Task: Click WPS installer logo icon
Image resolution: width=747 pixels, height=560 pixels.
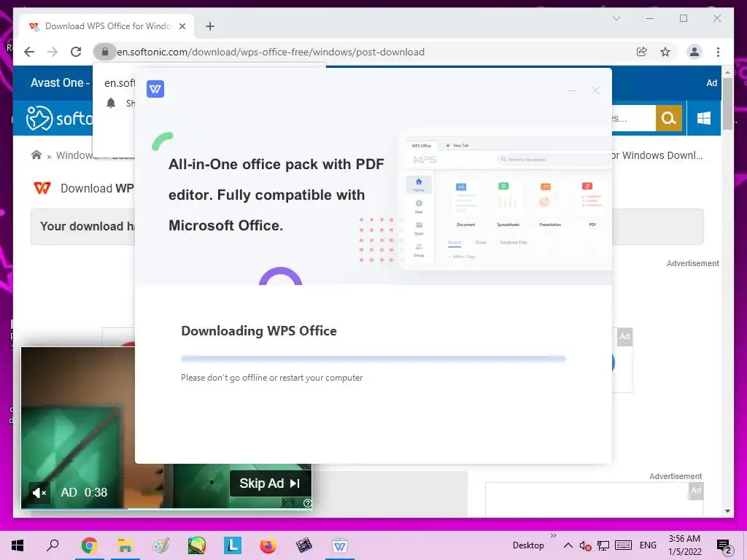Action: (155, 88)
